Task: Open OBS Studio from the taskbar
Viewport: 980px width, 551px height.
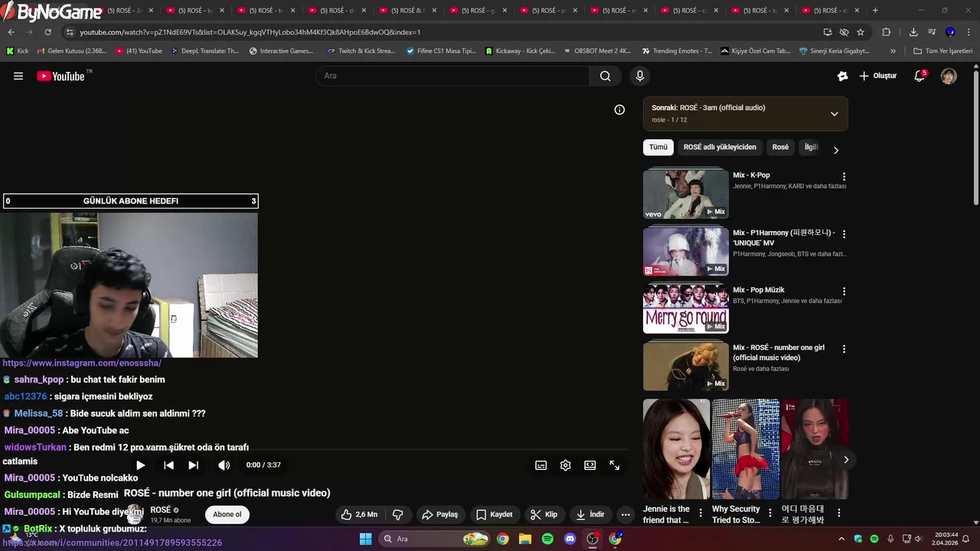Action: pos(593,539)
